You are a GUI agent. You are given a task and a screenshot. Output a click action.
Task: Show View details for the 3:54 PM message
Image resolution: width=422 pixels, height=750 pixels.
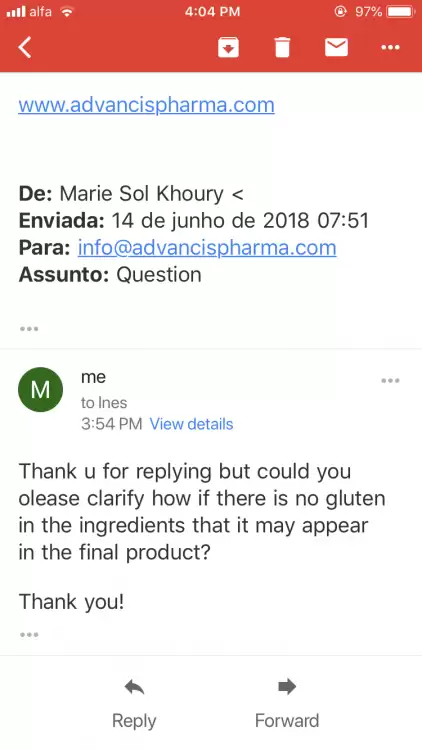click(191, 424)
